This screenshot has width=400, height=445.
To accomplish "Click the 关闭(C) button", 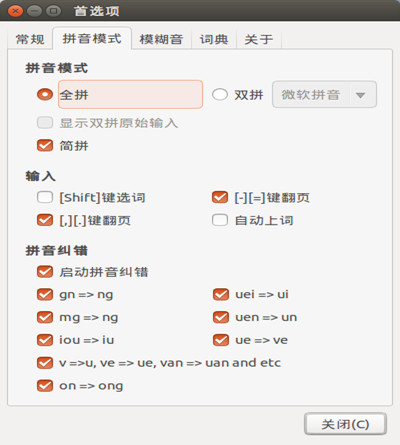I will [345, 424].
